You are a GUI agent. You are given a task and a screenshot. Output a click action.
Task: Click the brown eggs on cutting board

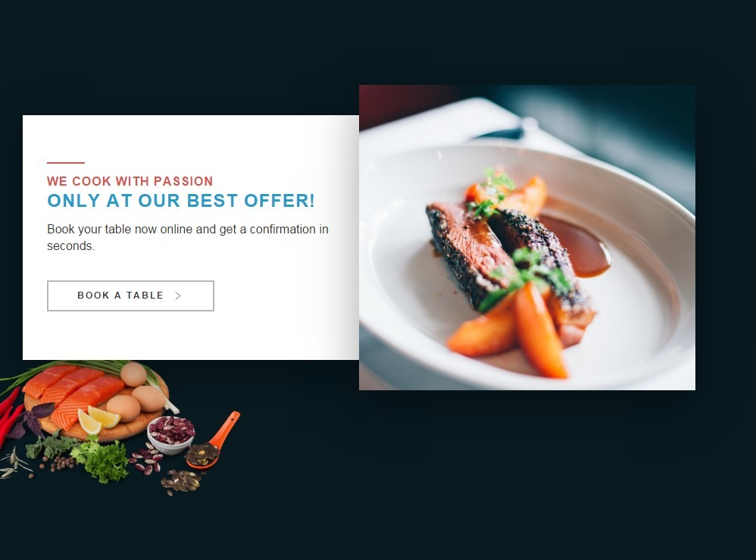pyautogui.click(x=136, y=393)
